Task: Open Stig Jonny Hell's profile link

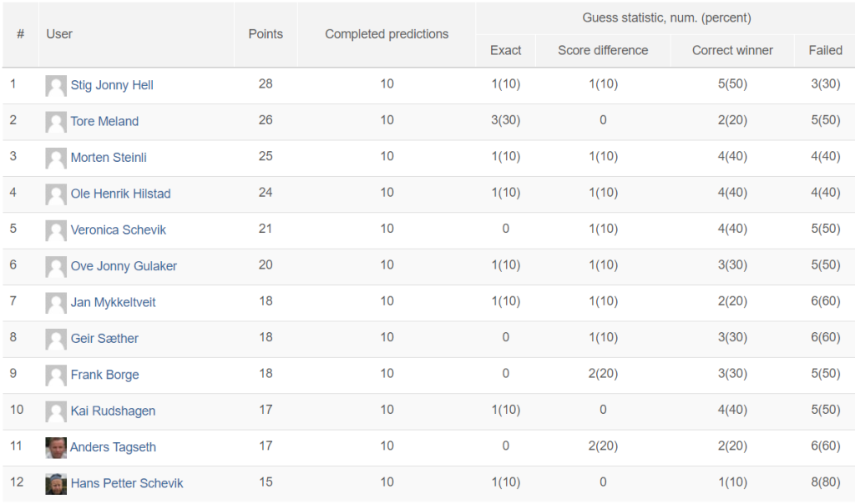Action: [112, 85]
